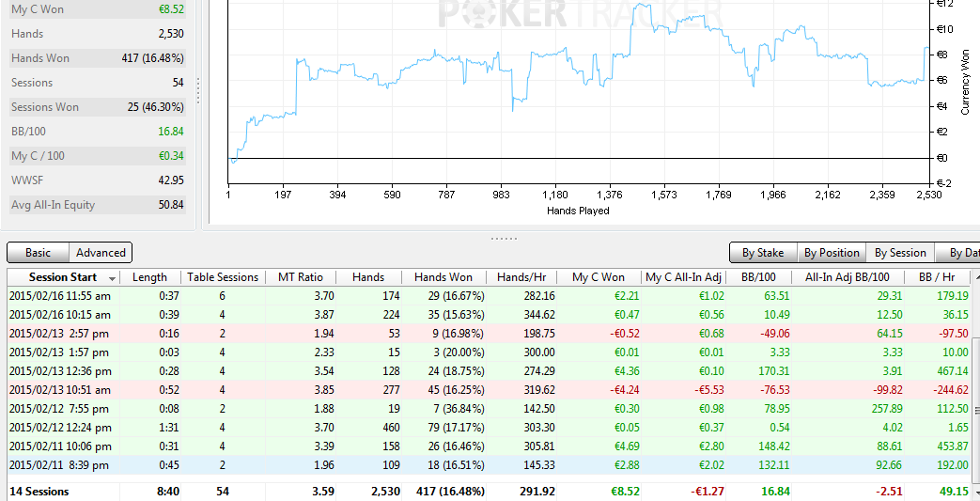Click the 14 Sessions totals row label
The image size is (980, 501).
pyautogui.click(x=39, y=492)
